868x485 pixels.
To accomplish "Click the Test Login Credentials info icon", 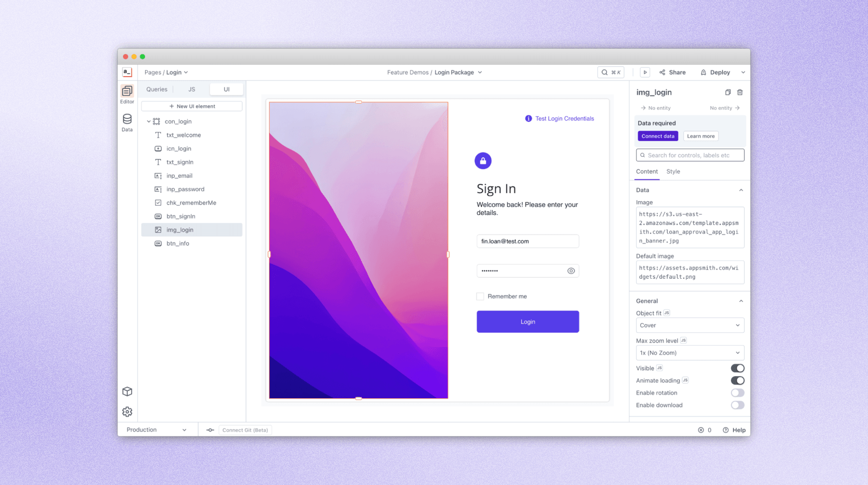I will coord(528,118).
